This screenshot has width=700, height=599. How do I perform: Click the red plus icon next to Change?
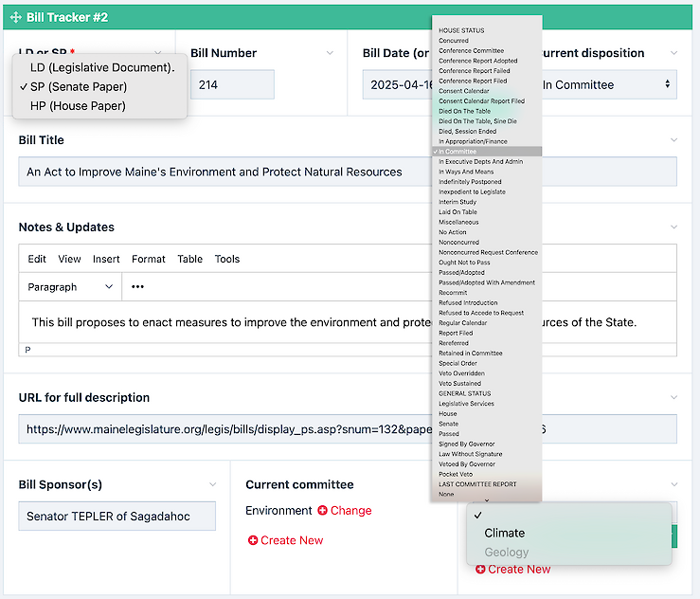322,510
